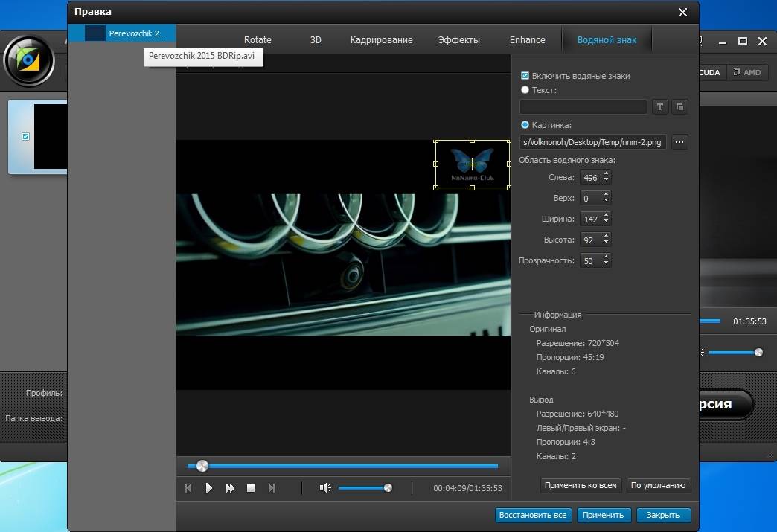Viewport: 777px width, 532px height.
Task: Open the text font settings T icon
Action: point(659,106)
